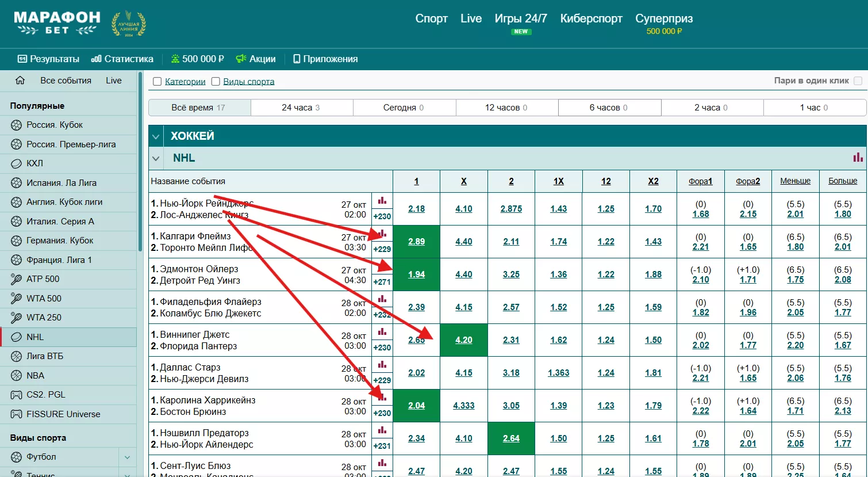Select ATP 500 tennis in sidebar
This screenshot has height=477, width=868.
(68, 279)
